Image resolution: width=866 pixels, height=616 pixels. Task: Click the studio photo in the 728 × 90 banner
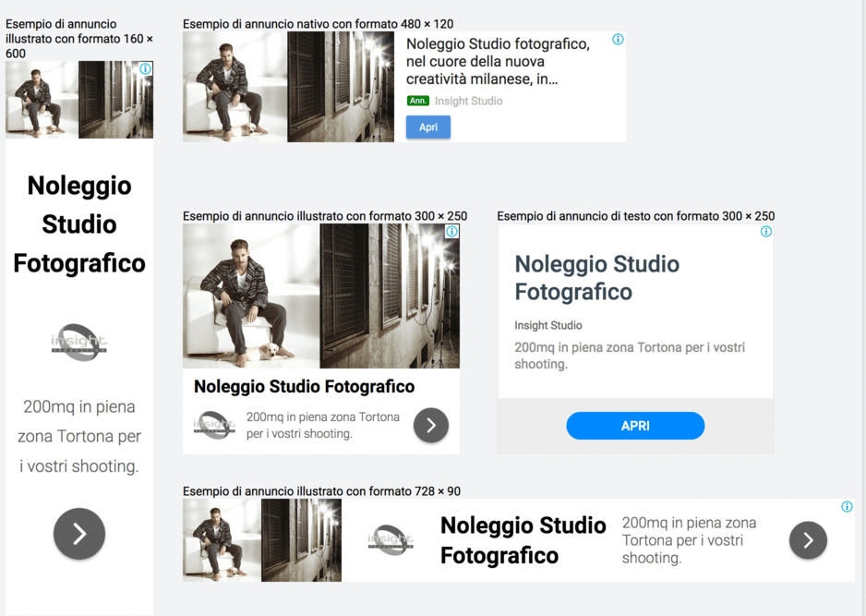(x=262, y=540)
